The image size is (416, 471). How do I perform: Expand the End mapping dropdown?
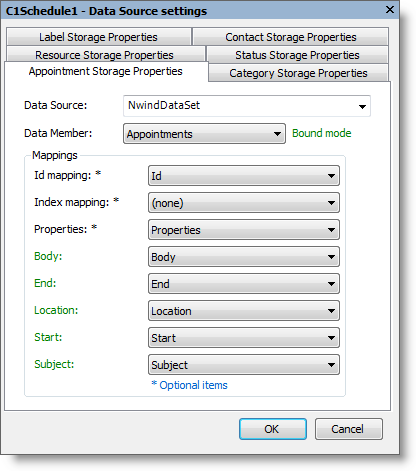click(244, 284)
